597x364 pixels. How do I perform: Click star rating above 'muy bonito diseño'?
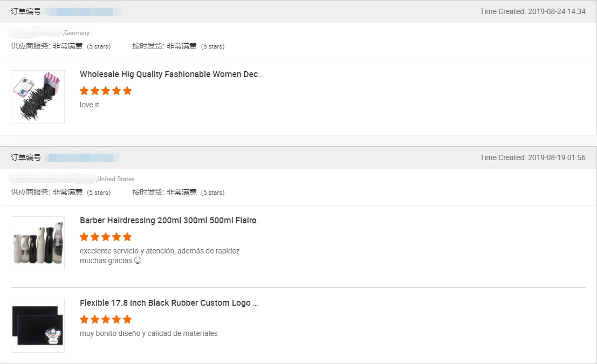coord(106,319)
